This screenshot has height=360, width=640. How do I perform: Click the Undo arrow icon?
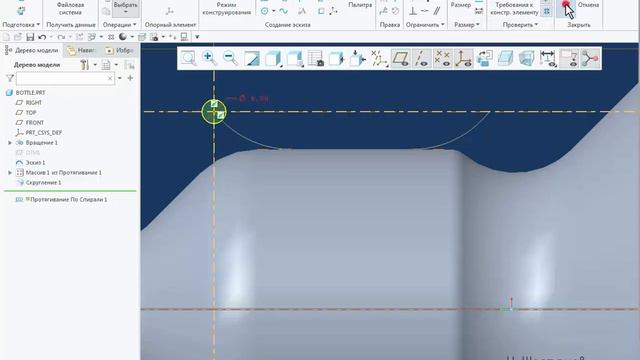coord(42,37)
